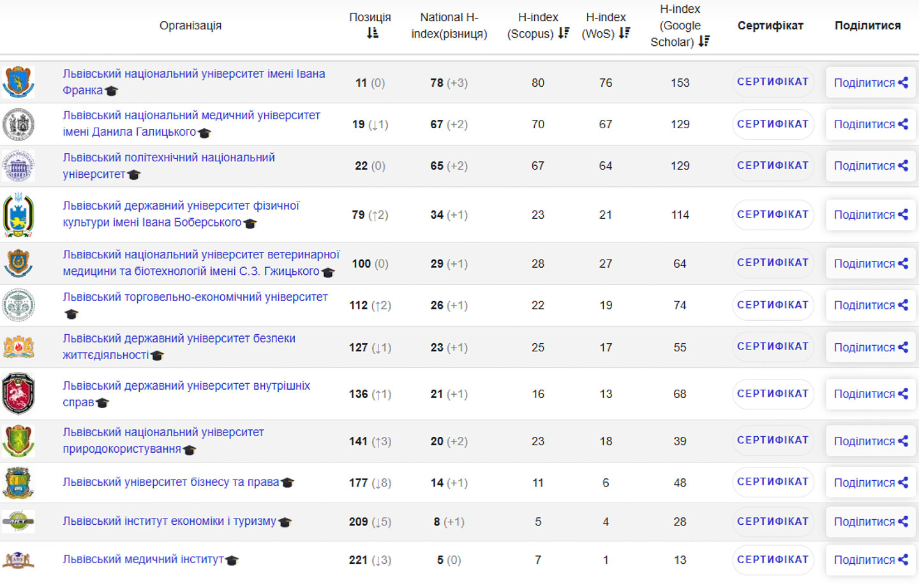
Task: Open Сертифікат for бізнесу та права row
Action: point(773,482)
